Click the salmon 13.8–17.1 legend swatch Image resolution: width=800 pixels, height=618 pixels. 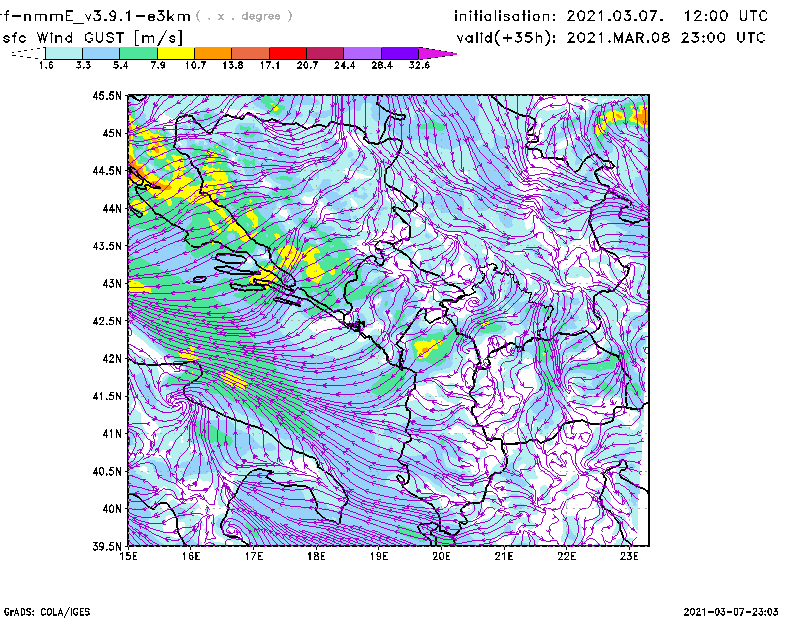point(251,53)
